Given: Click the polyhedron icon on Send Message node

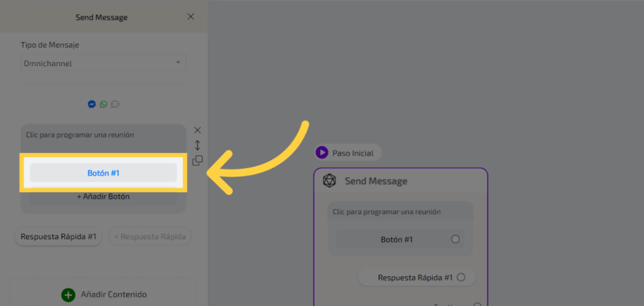Looking at the screenshot, I should tap(329, 181).
